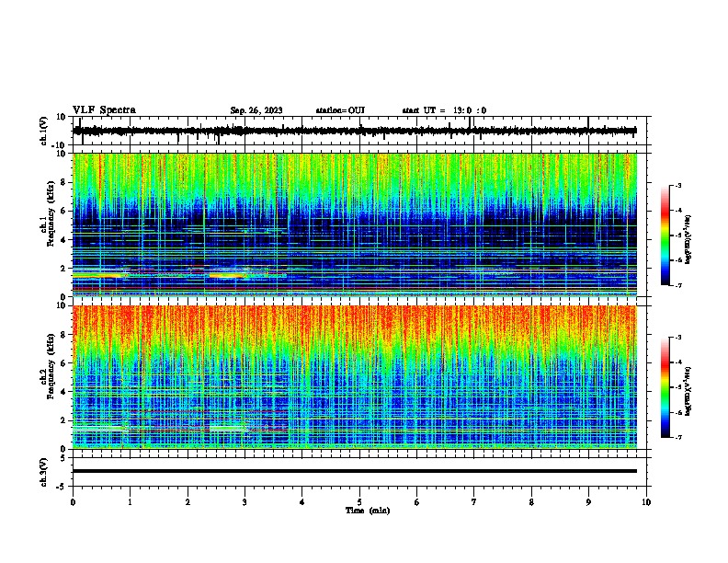Click the log(PSD) label beside ch.1 colorbar
This screenshot has width=728, height=563.
pos(688,239)
